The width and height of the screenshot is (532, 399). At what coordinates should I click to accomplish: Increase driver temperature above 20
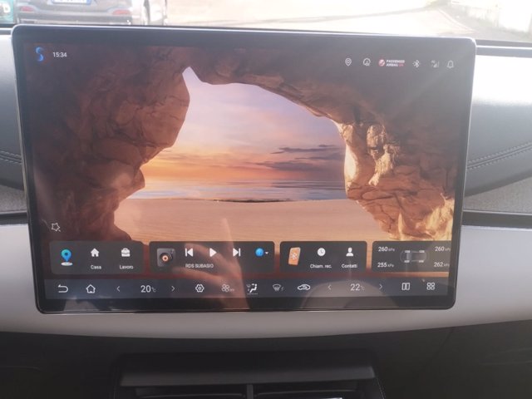click(x=173, y=288)
